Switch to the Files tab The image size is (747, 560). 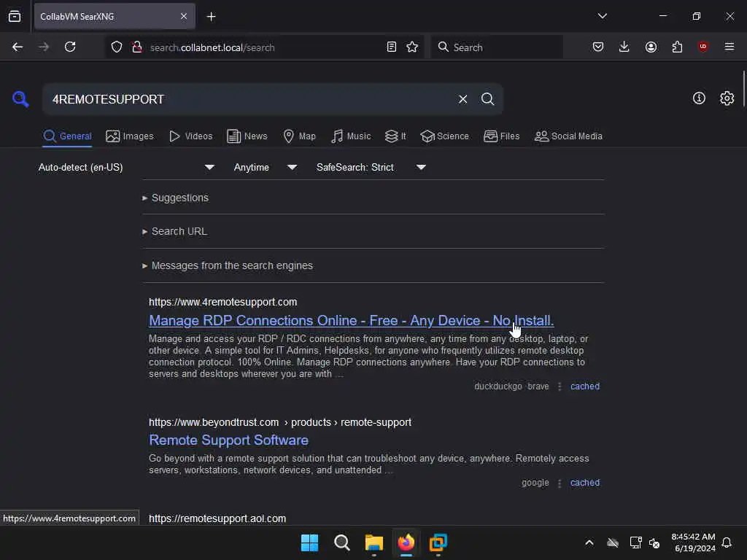(x=501, y=136)
